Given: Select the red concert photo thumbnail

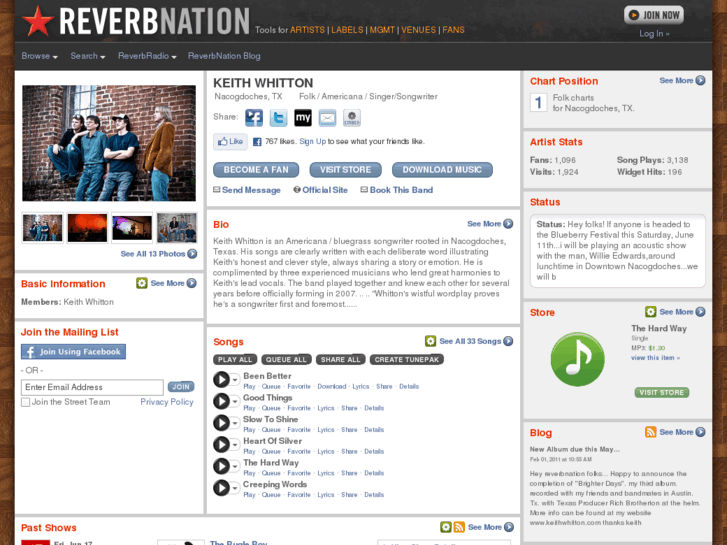Looking at the screenshot, I should pyautogui.click(x=87, y=228).
